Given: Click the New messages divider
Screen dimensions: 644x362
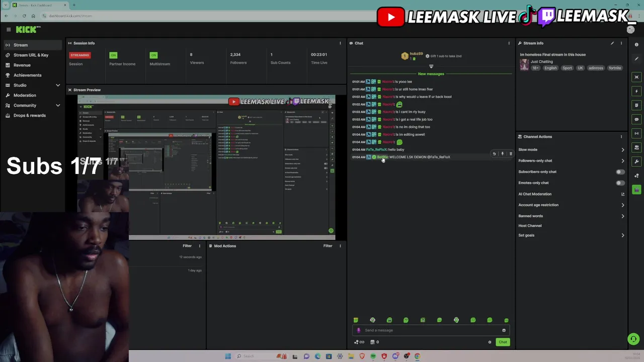Looking at the screenshot, I should (x=431, y=74).
